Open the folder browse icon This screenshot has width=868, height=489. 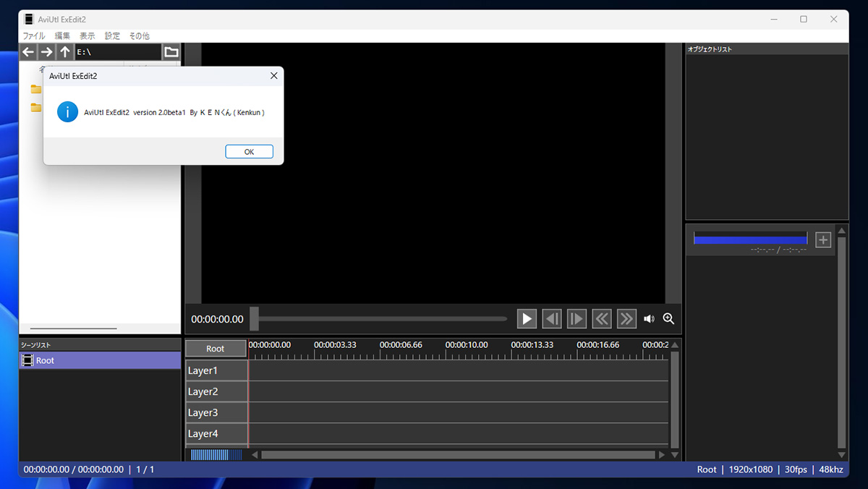pyautogui.click(x=171, y=52)
